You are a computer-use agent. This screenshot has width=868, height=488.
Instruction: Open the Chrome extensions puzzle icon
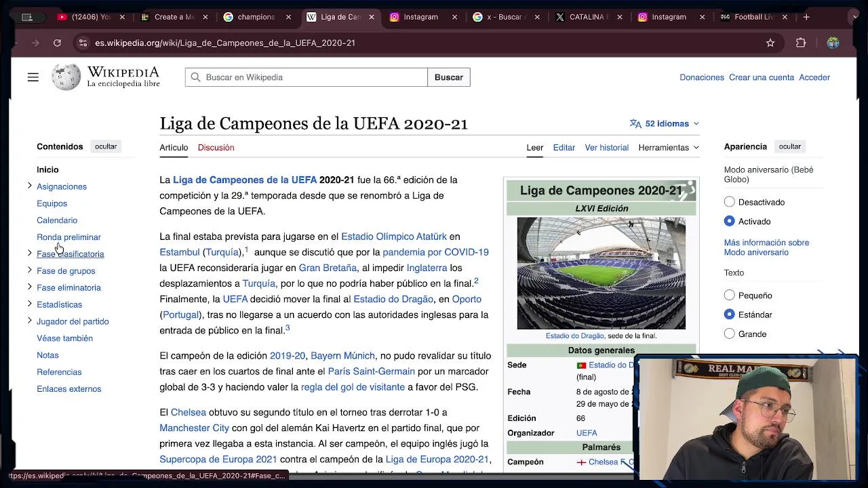[801, 43]
